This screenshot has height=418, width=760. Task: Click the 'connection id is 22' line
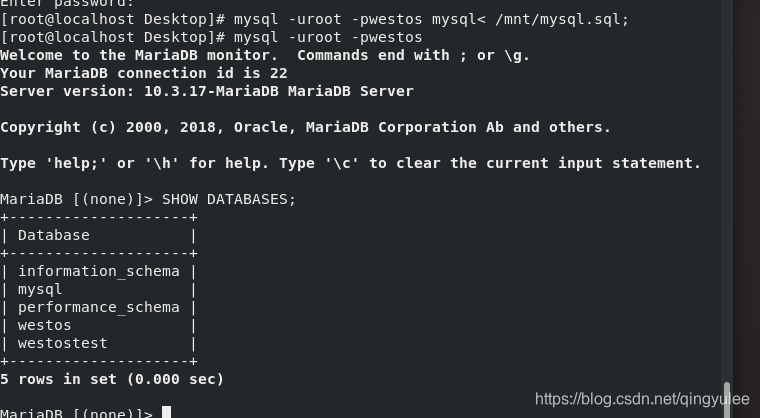[144, 73]
